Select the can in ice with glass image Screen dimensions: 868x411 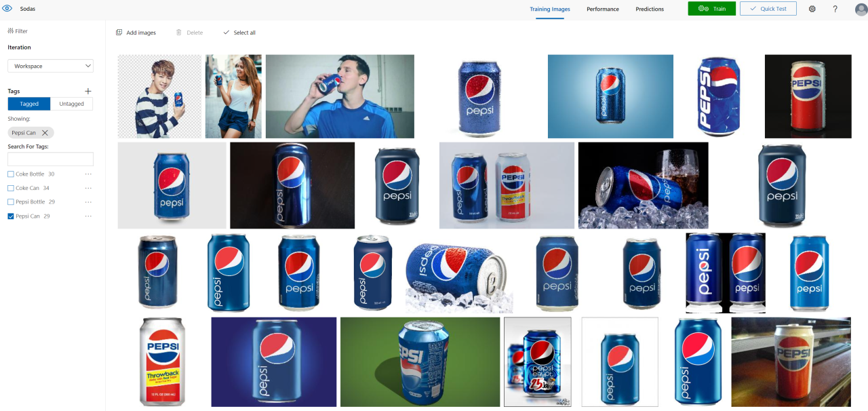point(643,185)
